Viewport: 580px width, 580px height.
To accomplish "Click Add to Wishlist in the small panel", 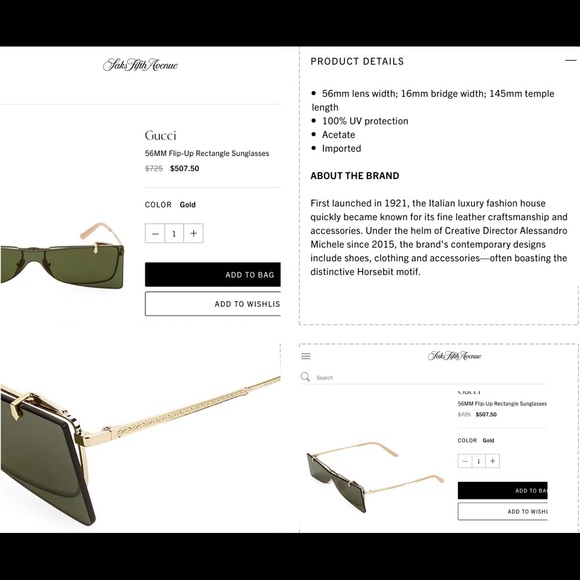I will [503, 512].
